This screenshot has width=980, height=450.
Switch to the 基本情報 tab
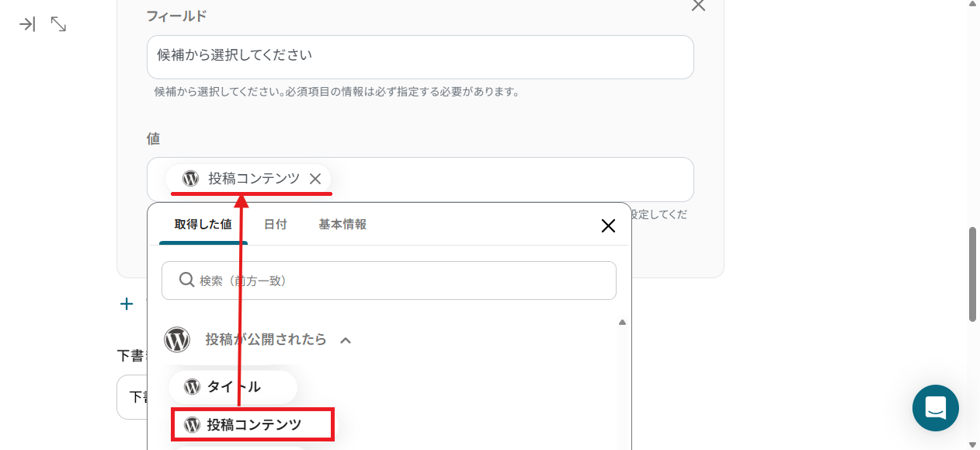342,224
